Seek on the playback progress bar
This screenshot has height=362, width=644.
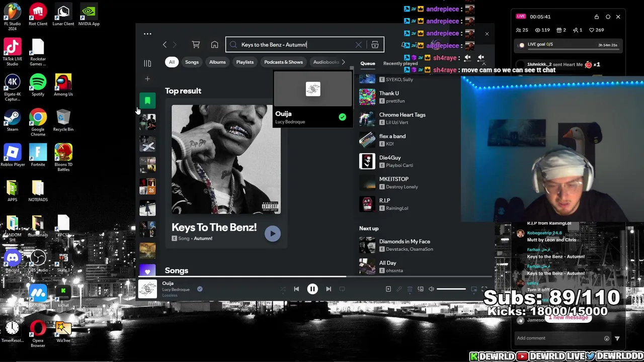316,277
